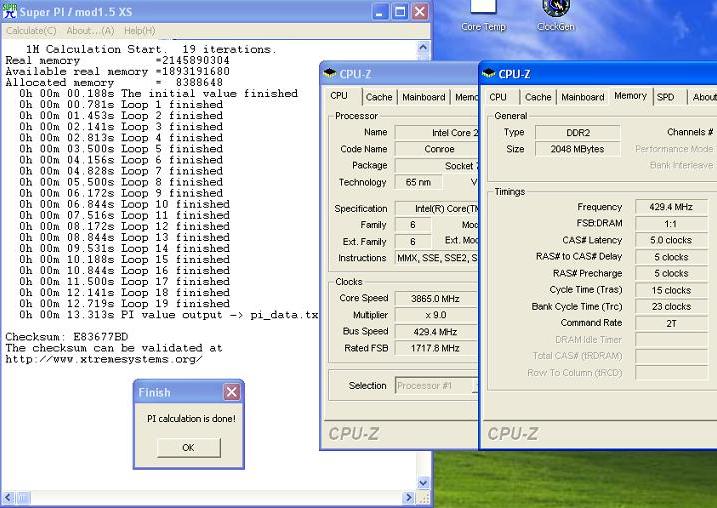The image size is (717, 508).
Task: Click the RAS# Precharge value 5 clocks
Action: coord(671,273)
